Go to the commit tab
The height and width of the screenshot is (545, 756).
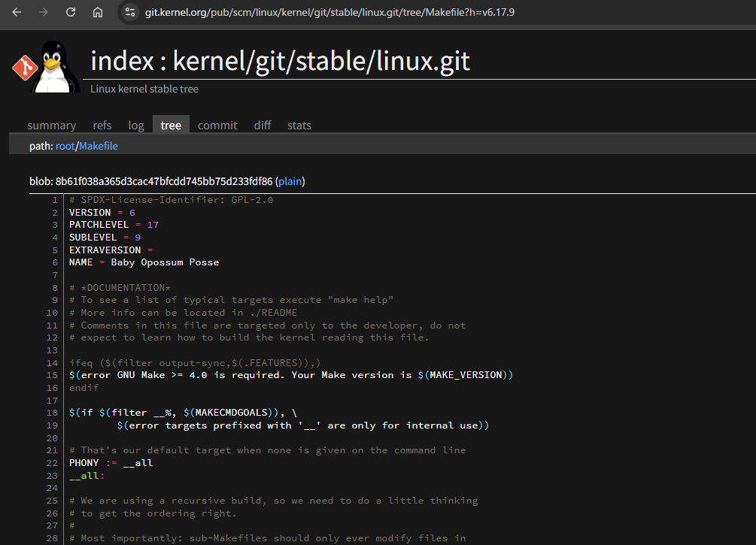(x=217, y=125)
